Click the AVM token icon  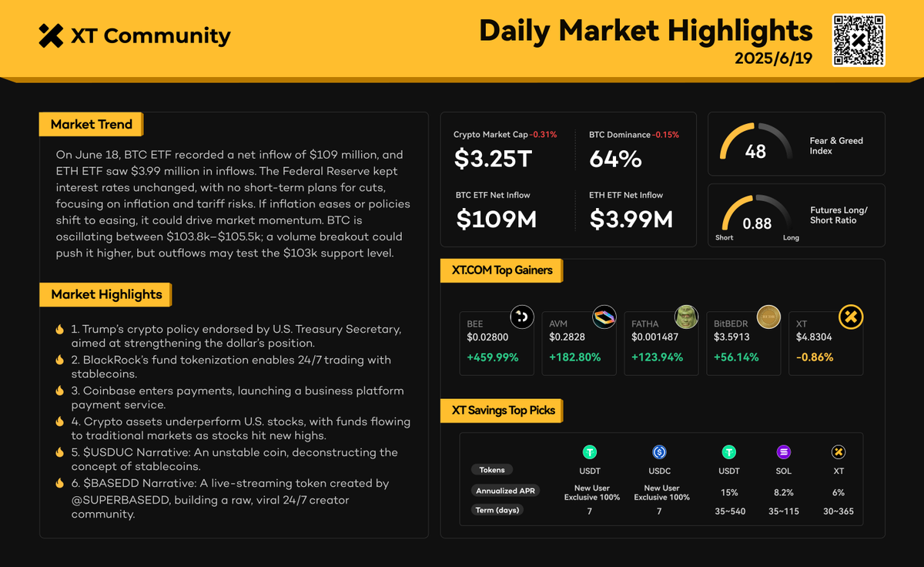tap(604, 317)
